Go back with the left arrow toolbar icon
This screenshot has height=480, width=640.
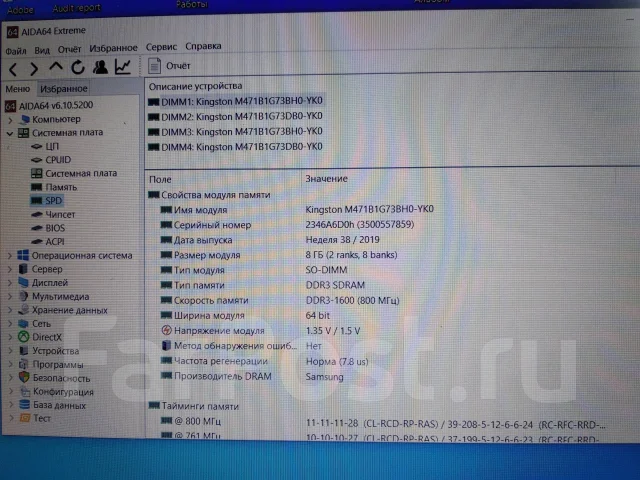point(13,69)
